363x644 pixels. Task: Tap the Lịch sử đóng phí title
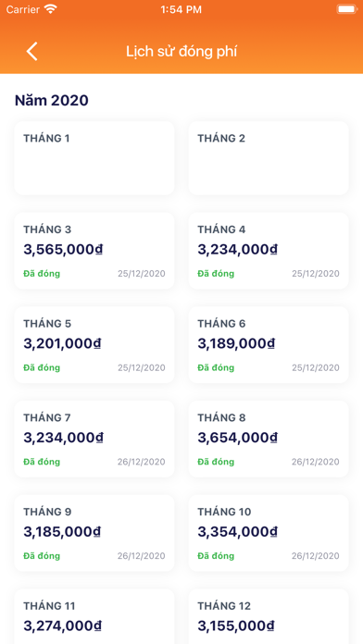pyautogui.click(x=181, y=52)
